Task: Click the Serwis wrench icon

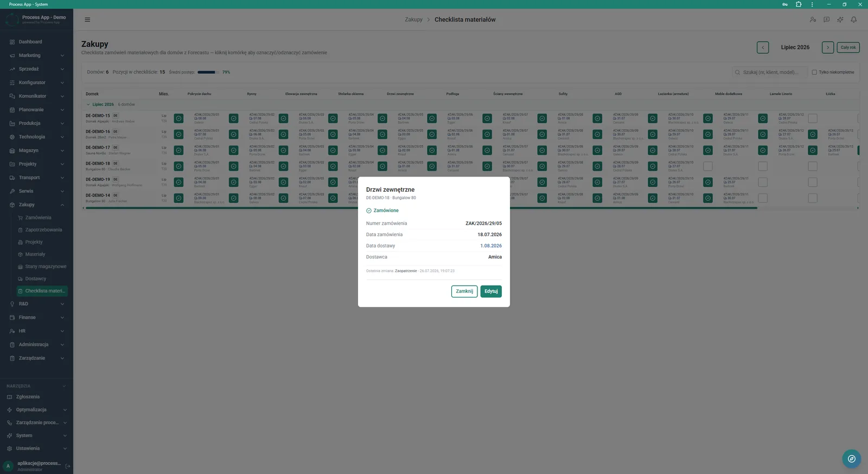Action: point(12,191)
